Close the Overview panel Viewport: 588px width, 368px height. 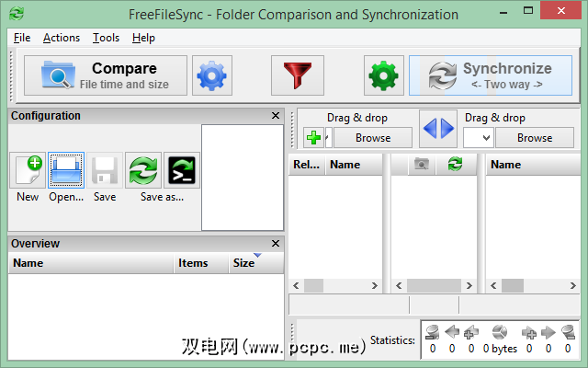(x=276, y=243)
